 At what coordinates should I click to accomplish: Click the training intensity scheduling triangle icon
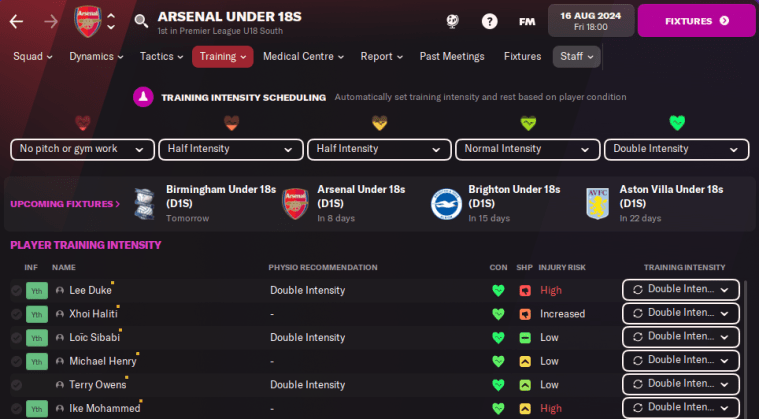[143, 97]
